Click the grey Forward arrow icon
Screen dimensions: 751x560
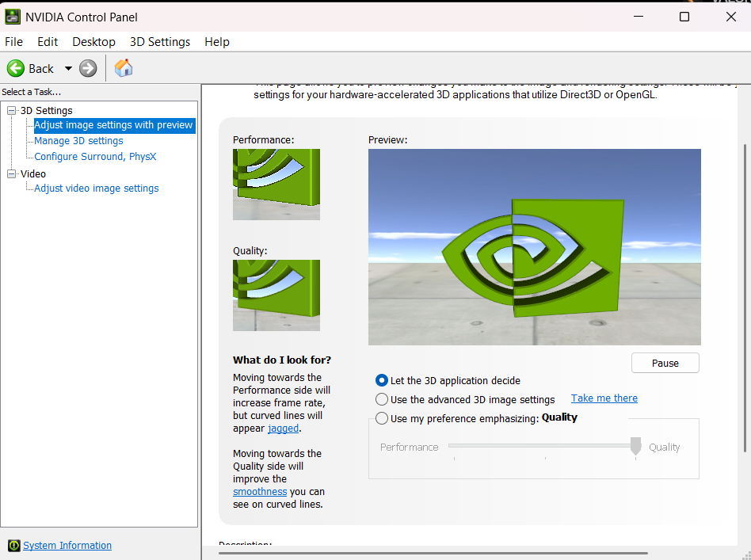coord(88,68)
